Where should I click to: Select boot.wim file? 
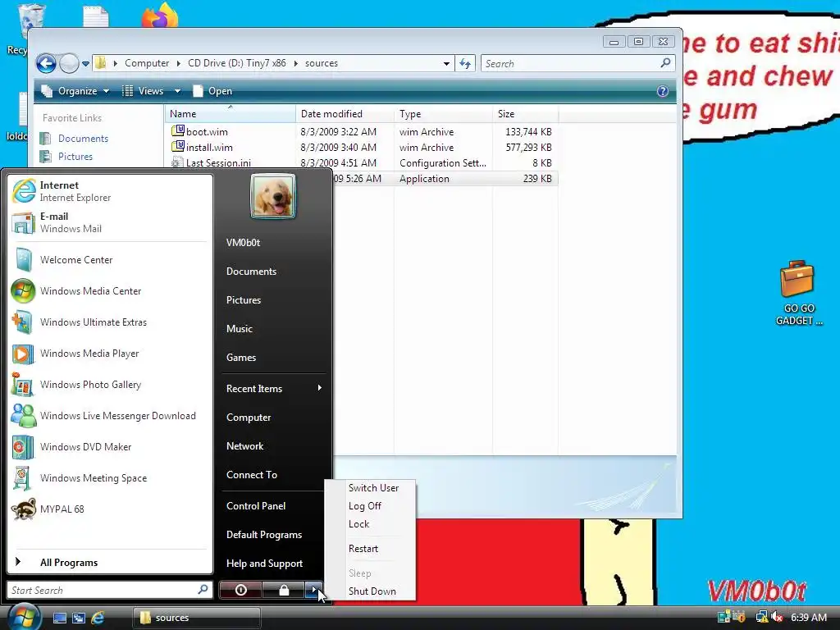[x=207, y=132]
